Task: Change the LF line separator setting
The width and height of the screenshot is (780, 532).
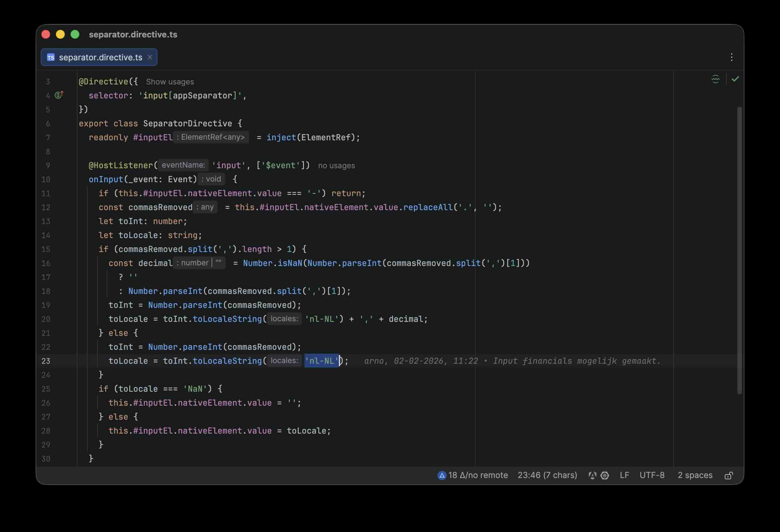Action: (x=624, y=475)
